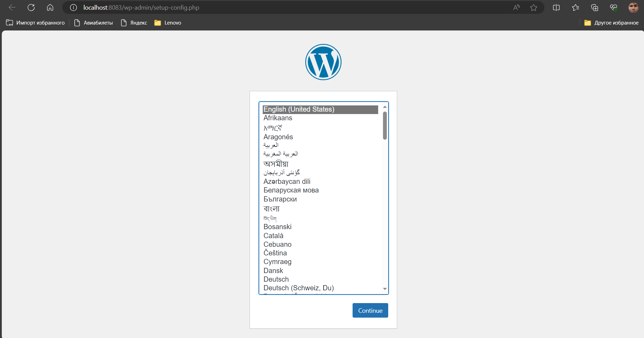This screenshot has width=644, height=338.
Task: Select the Tibetan language entry
Action: (x=320, y=218)
